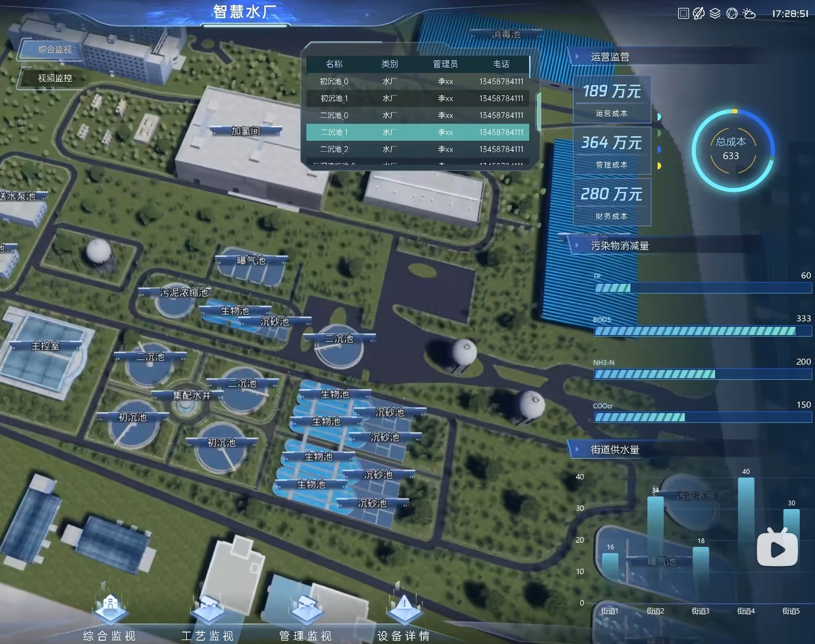Click the 管理监视 button in bottom bar

(306, 636)
